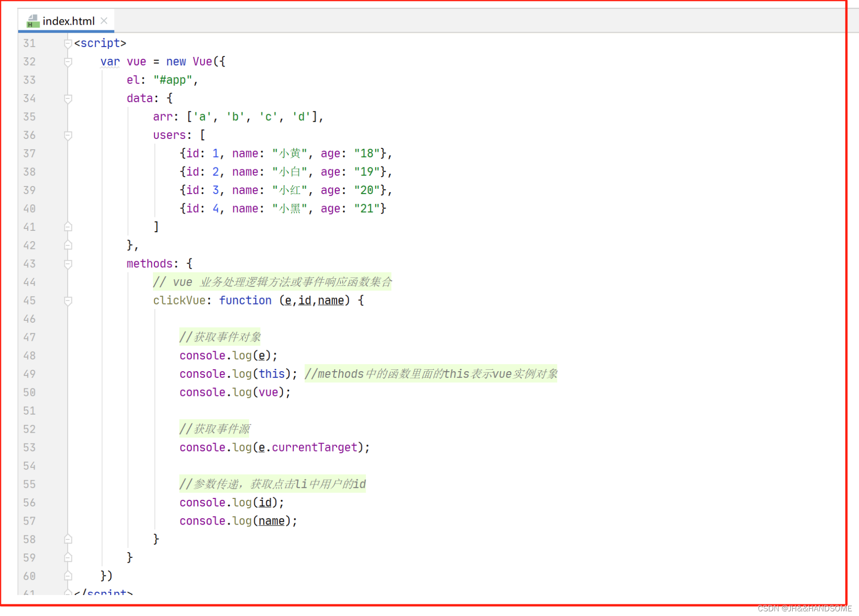Screen dimensions: 859x616
Task: Click the fold end marker at line 42
Action: coord(68,245)
